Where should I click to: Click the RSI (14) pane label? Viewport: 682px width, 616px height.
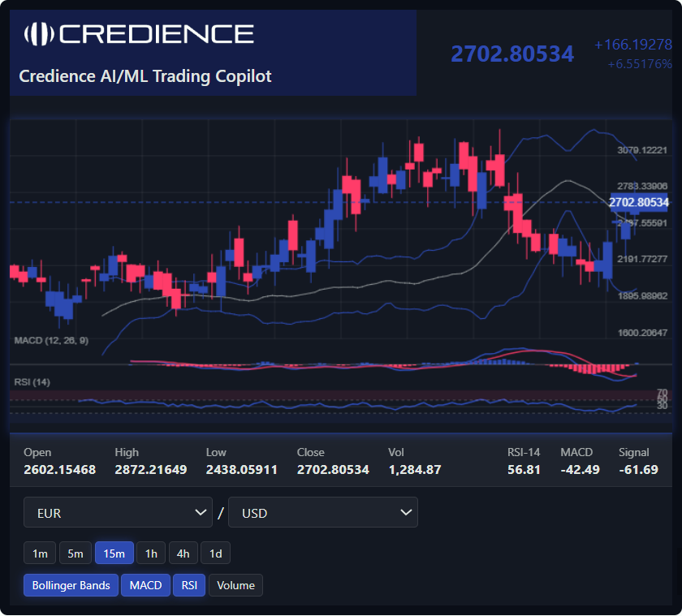point(32,381)
